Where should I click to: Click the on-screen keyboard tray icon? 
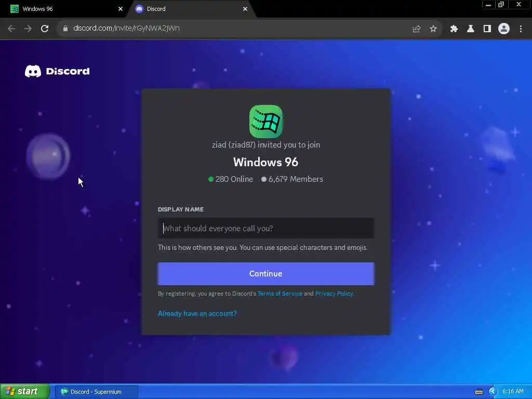(x=478, y=392)
